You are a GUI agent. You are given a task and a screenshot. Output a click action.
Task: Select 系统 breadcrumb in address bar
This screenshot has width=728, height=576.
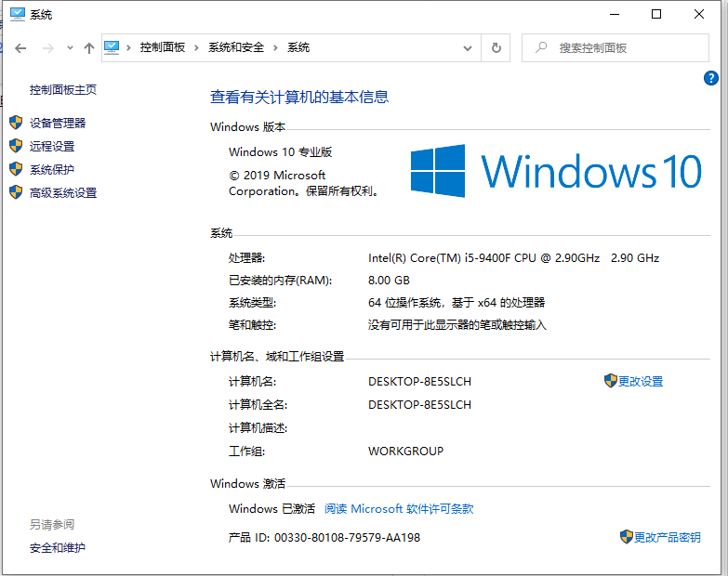(x=298, y=47)
